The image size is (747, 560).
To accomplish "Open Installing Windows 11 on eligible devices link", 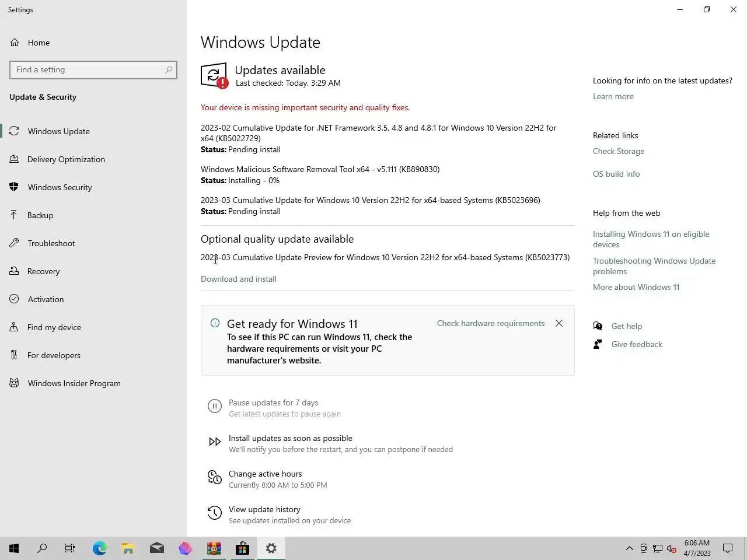I will 651,239.
